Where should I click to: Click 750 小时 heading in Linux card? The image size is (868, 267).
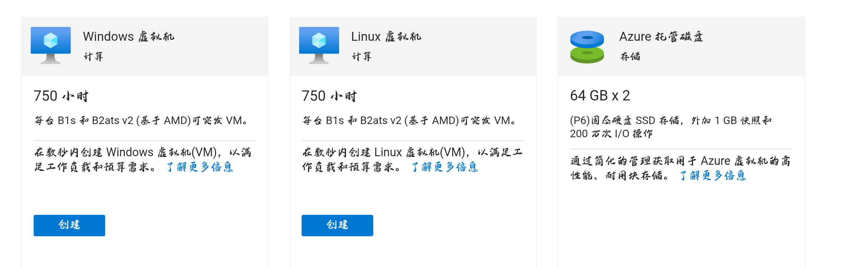click(329, 96)
